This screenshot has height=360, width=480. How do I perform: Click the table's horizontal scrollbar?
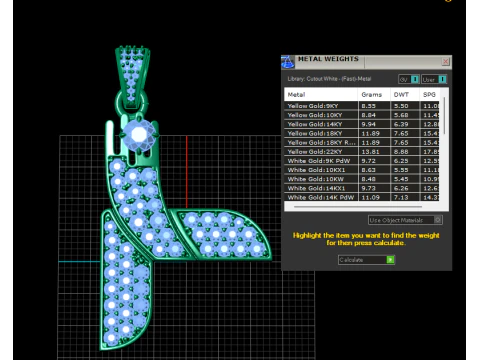click(x=358, y=207)
